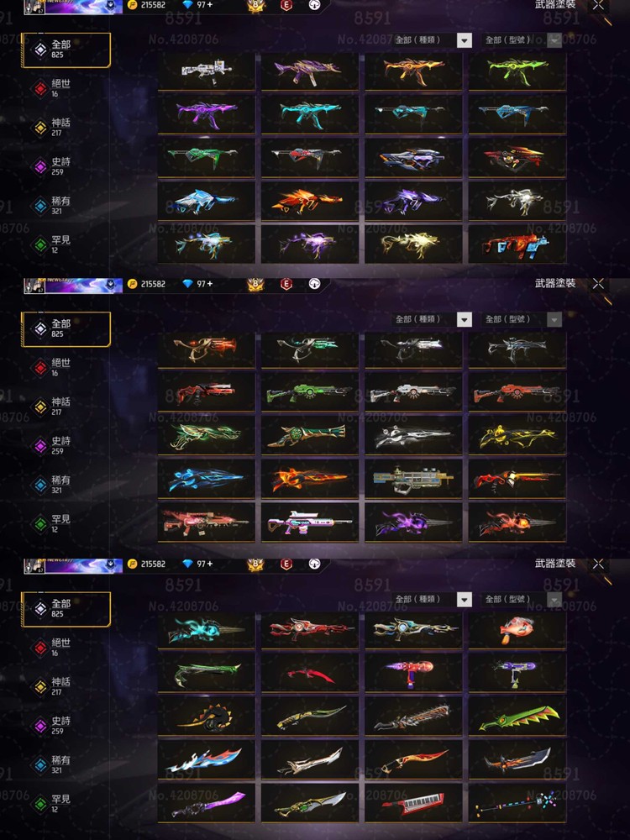Select the purple-bladed knife skin

coord(207,802)
